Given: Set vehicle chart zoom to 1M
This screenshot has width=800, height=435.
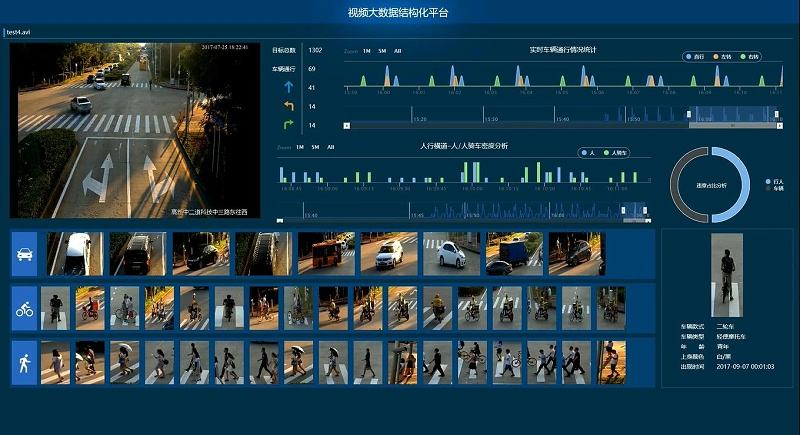Looking at the screenshot, I should point(367,50).
